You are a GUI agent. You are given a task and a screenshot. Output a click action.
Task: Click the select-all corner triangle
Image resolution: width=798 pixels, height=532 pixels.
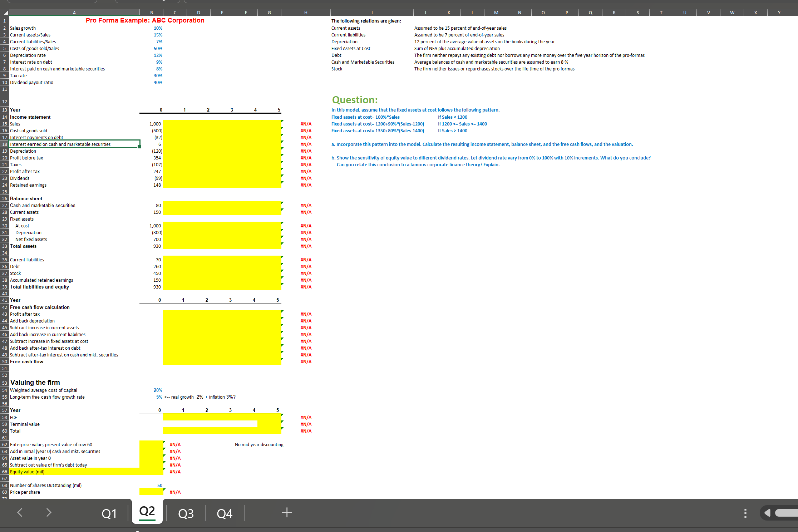click(5, 13)
